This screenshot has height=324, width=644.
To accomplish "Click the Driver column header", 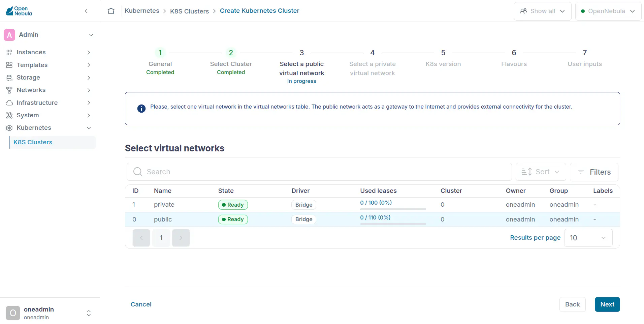I will coord(300,191).
